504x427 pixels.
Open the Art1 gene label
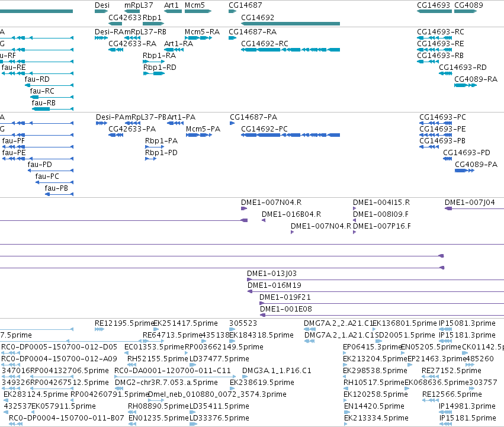(171, 5)
